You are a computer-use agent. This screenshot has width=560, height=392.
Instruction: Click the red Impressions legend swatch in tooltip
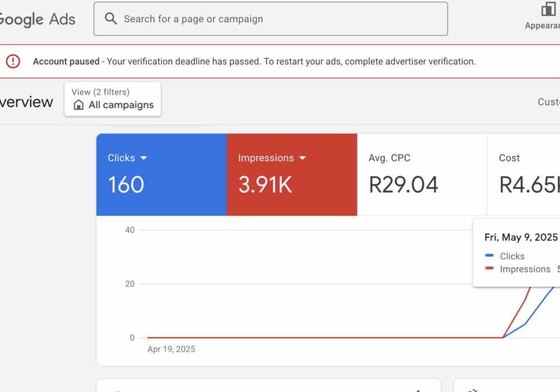coord(489,268)
